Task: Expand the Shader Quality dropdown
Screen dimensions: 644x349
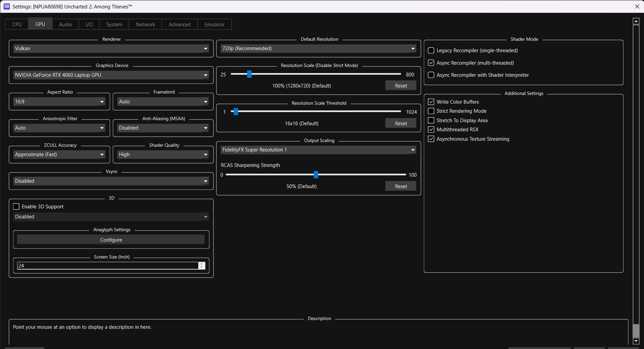Action: pos(163,154)
